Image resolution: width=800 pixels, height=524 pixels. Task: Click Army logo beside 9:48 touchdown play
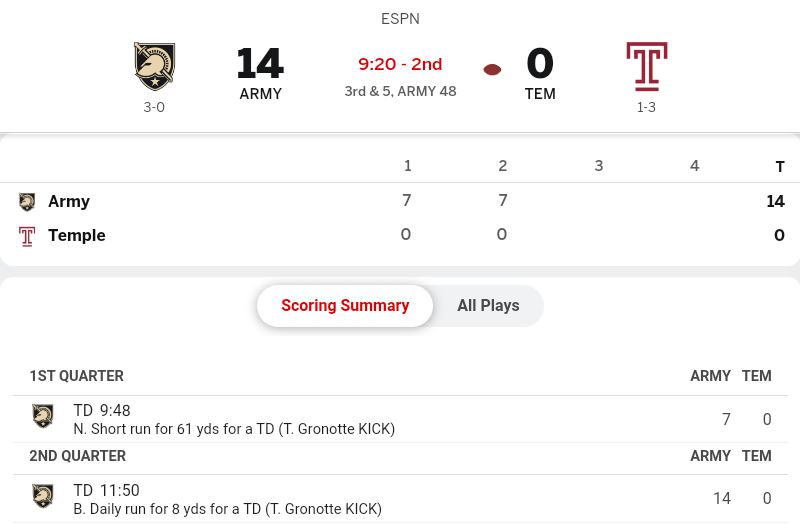click(43, 416)
